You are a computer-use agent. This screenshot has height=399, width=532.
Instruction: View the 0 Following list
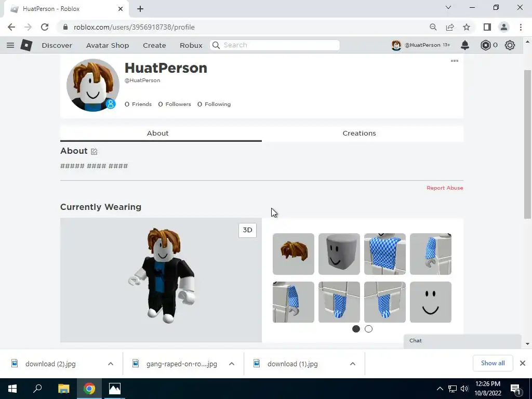pyautogui.click(x=214, y=104)
